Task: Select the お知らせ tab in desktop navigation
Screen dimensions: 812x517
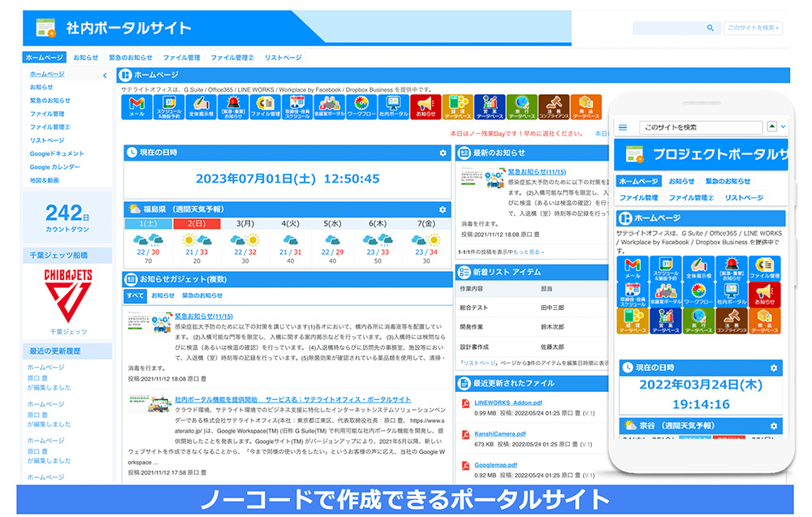Action: coord(86,58)
